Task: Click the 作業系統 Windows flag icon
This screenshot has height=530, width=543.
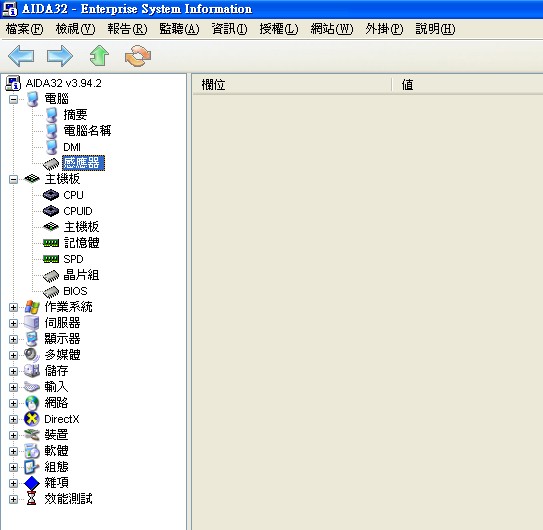Action: [32, 307]
